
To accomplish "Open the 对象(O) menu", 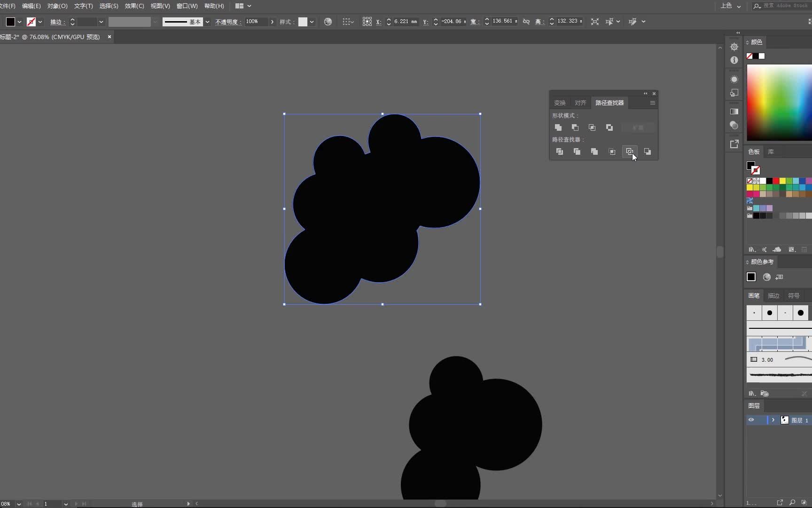I will tap(57, 6).
